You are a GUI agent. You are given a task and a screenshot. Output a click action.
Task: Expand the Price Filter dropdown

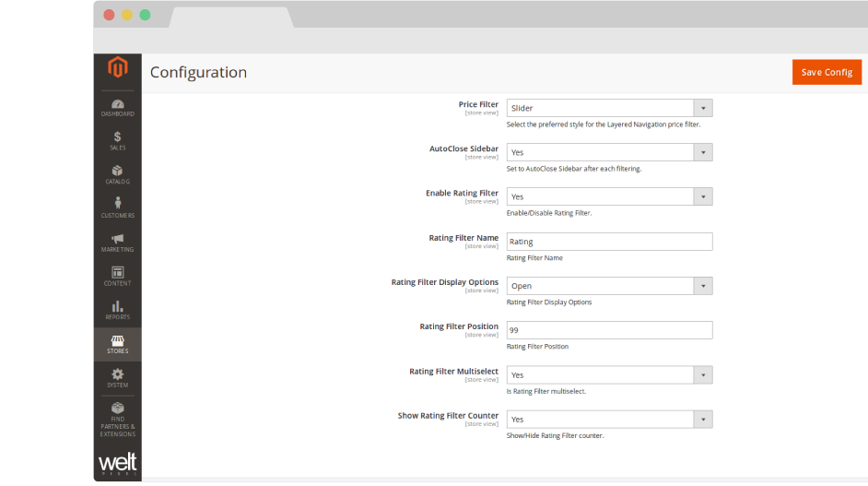coord(609,108)
